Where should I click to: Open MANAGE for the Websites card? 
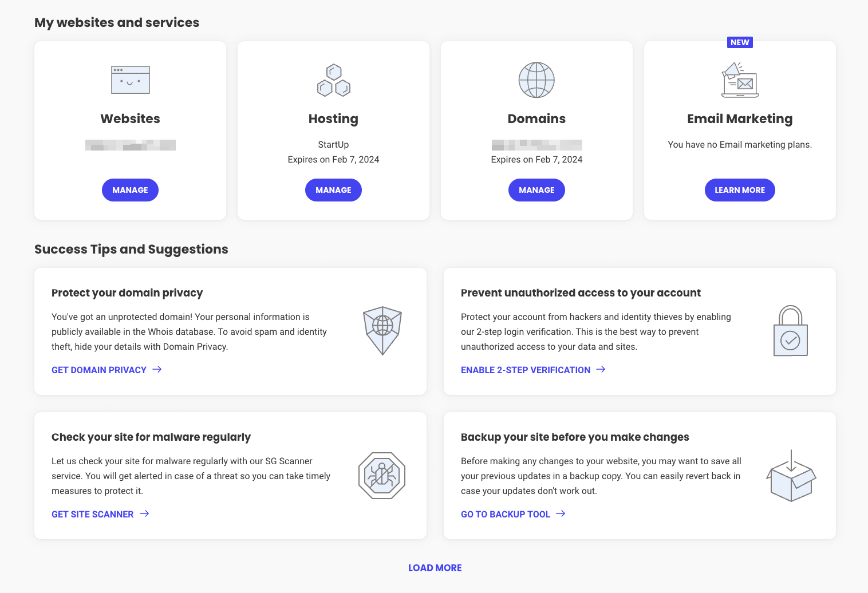click(130, 189)
